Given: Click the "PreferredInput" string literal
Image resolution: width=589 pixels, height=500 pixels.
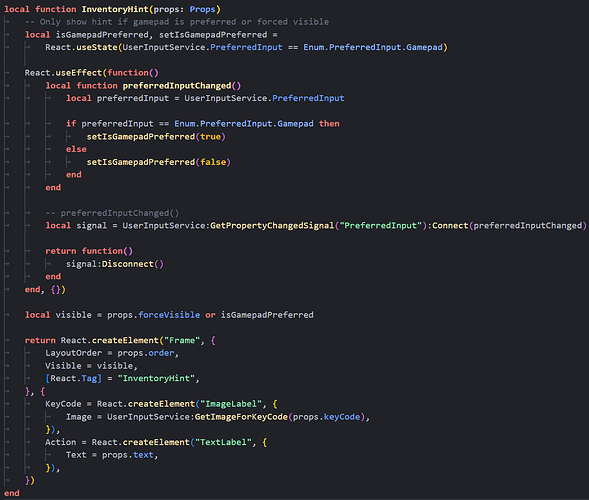Looking at the screenshot, I should click(x=381, y=225).
